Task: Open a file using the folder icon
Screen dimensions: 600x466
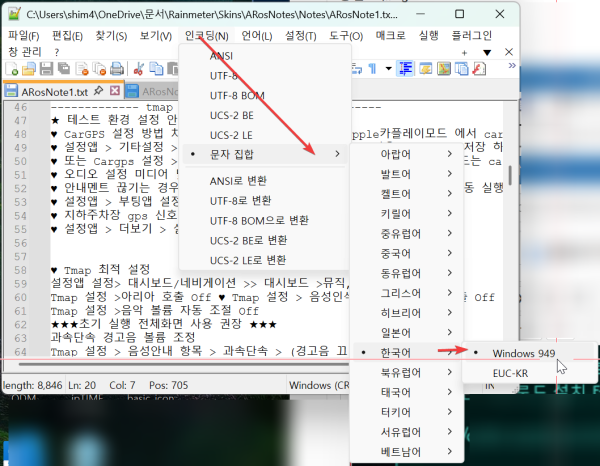Action: click(29, 69)
